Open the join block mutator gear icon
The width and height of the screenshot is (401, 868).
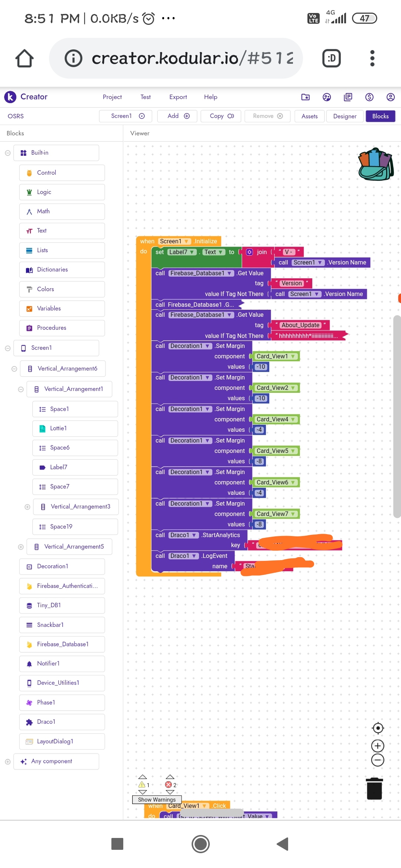coord(250,252)
